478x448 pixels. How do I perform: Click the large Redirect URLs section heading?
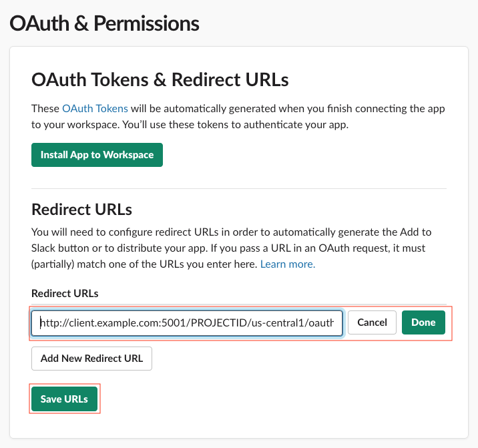[x=81, y=209]
